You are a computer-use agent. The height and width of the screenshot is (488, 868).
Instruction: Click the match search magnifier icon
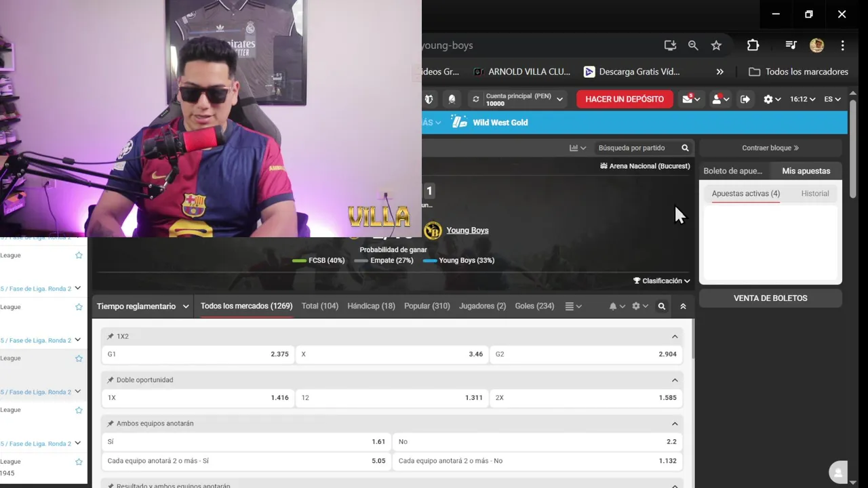685,148
